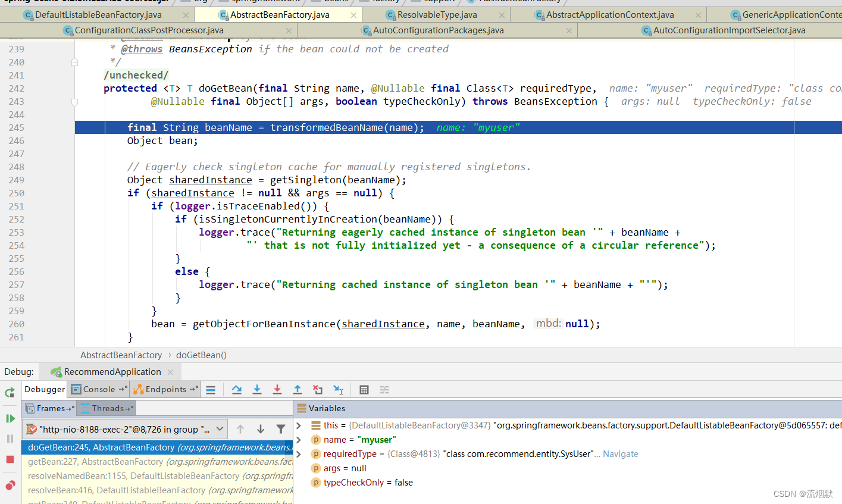Show execution point in debugger toolbar
This screenshot has height=504, width=842.
click(211, 390)
